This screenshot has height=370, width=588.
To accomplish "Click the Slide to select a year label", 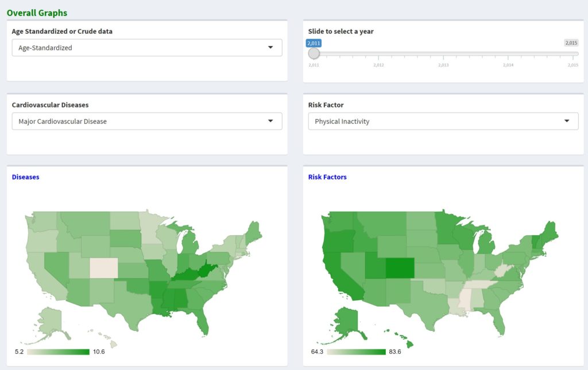I will tap(341, 32).
